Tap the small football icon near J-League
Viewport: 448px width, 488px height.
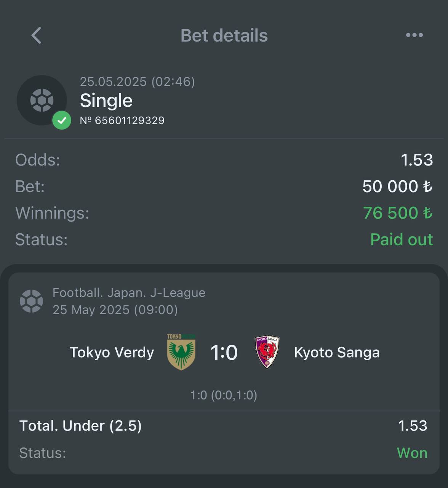[x=31, y=301]
